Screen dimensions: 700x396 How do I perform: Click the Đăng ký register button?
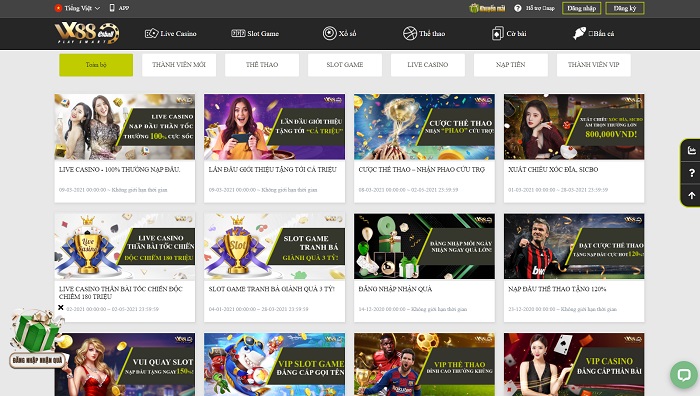point(625,8)
